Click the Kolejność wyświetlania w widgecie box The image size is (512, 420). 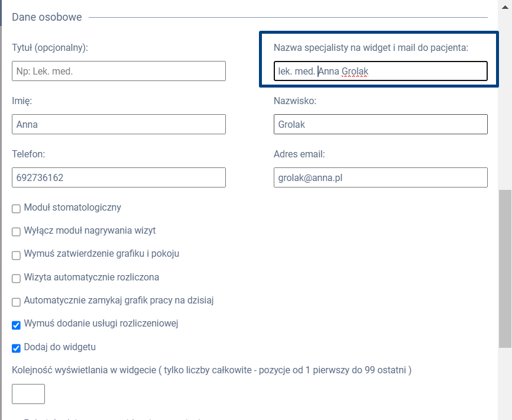click(x=28, y=394)
